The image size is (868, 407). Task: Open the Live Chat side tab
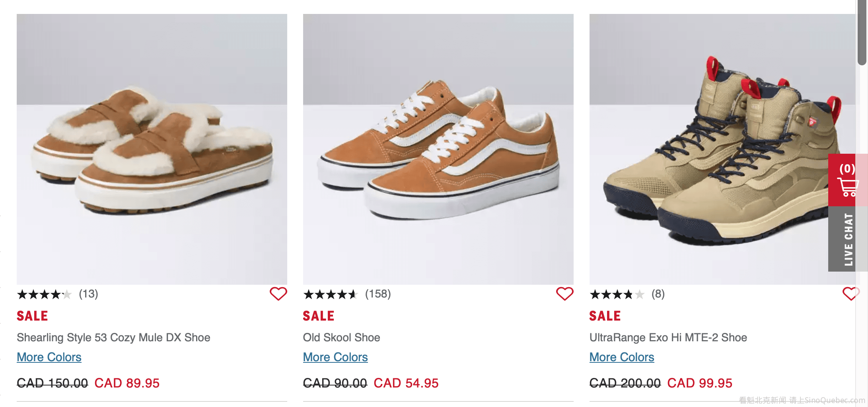pyautogui.click(x=848, y=239)
